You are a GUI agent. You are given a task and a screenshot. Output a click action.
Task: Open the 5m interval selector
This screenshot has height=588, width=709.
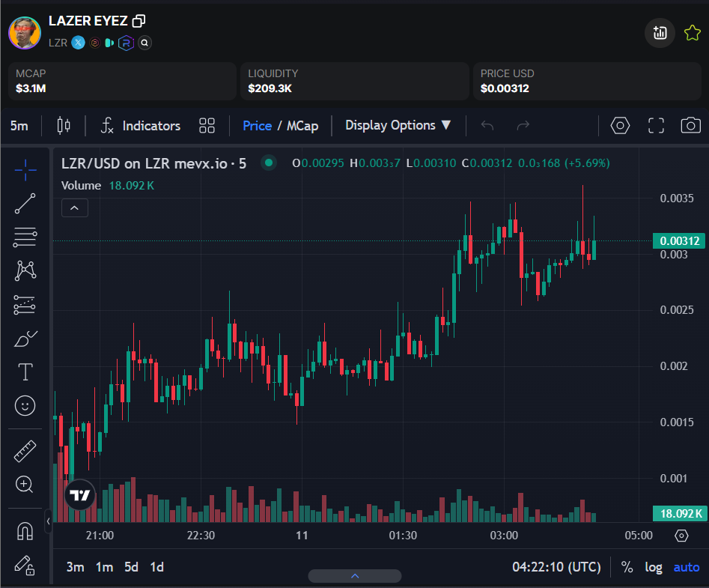pos(19,126)
